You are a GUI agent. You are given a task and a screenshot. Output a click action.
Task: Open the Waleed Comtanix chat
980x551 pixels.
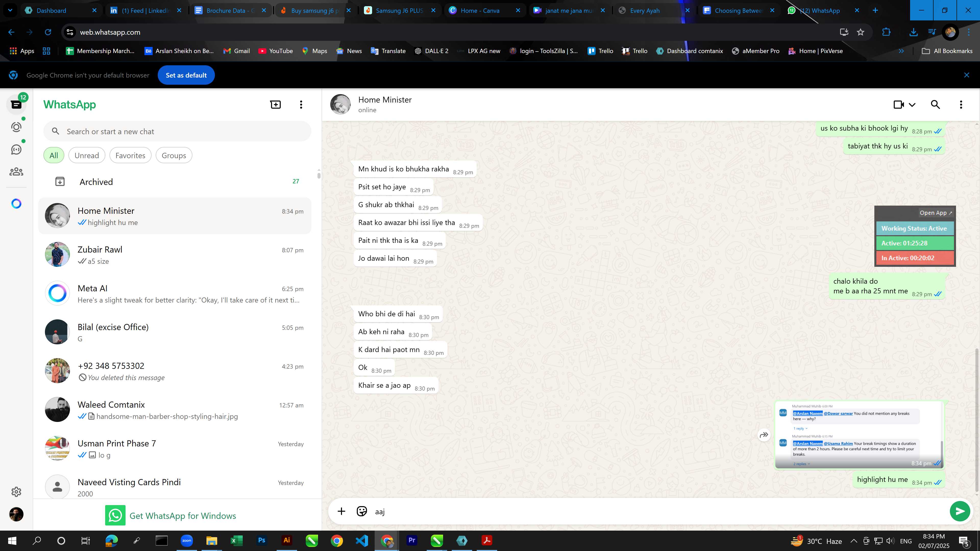click(175, 410)
